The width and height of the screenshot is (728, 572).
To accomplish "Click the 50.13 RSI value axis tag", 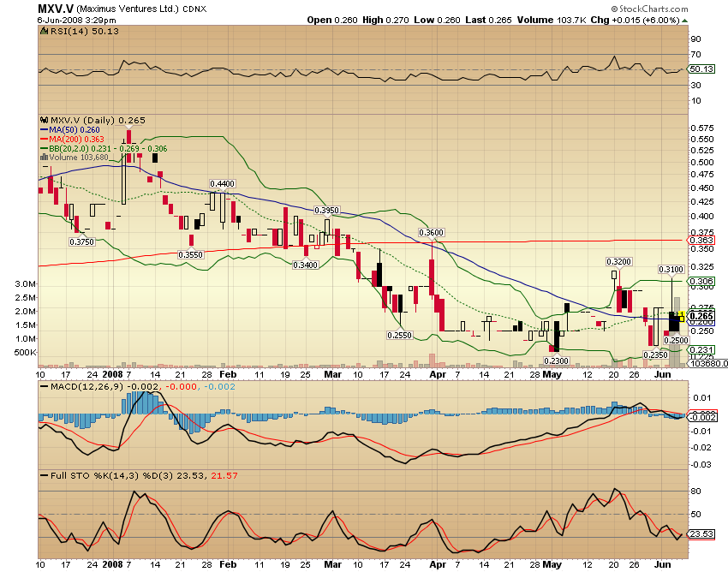I will 701,69.
